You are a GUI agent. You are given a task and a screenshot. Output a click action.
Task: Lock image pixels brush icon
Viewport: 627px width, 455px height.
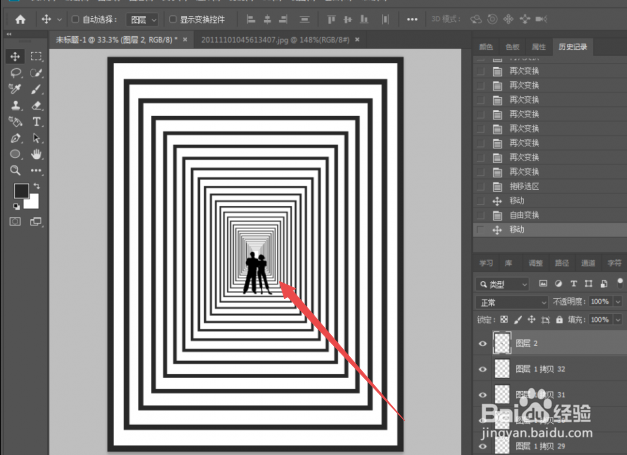[x=518, y=319]
